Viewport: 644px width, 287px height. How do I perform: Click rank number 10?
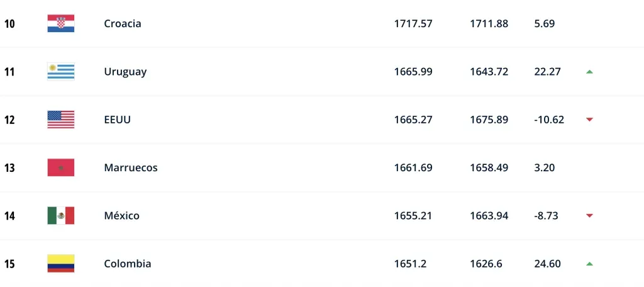[9, 24]
